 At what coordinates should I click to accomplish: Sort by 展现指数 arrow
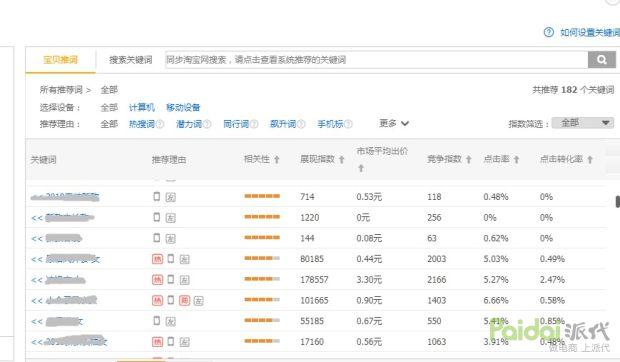pos(342,160)
